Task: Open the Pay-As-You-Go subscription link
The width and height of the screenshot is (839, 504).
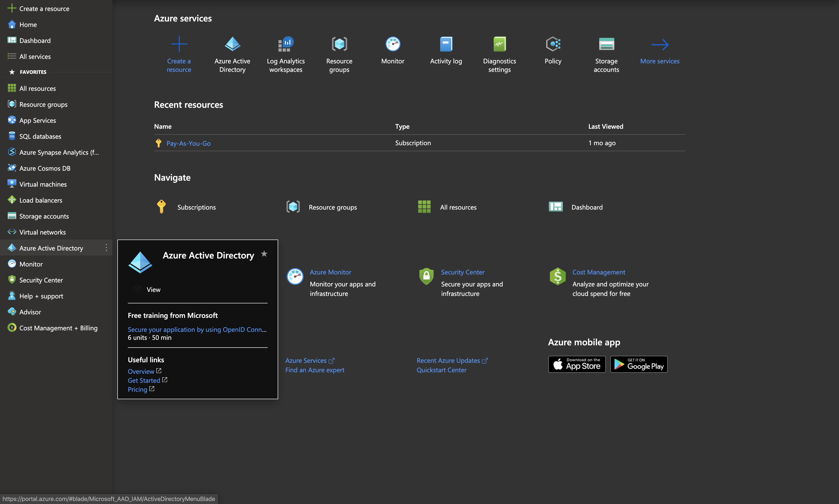Action: pos(189,143)
